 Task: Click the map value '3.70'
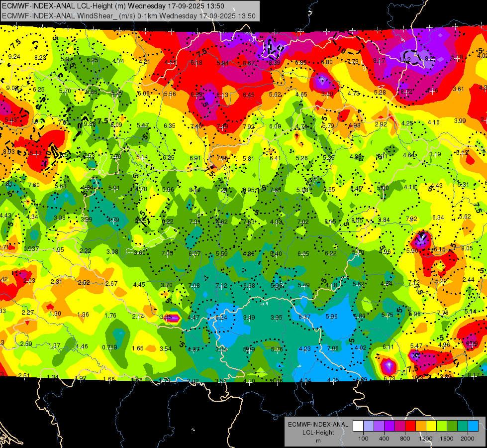pyautogui.click(x=167, y=285)
